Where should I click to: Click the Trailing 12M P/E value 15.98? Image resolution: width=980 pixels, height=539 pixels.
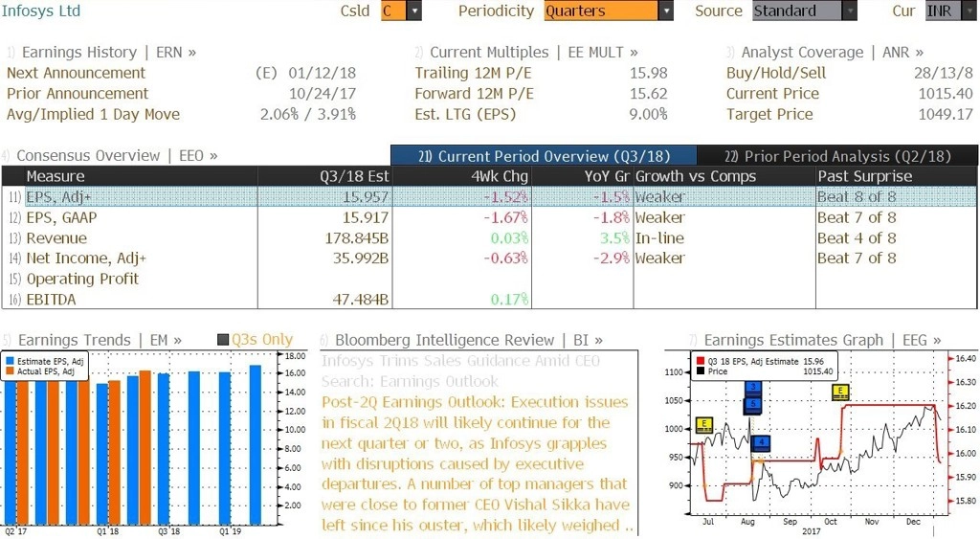point(649,73)
